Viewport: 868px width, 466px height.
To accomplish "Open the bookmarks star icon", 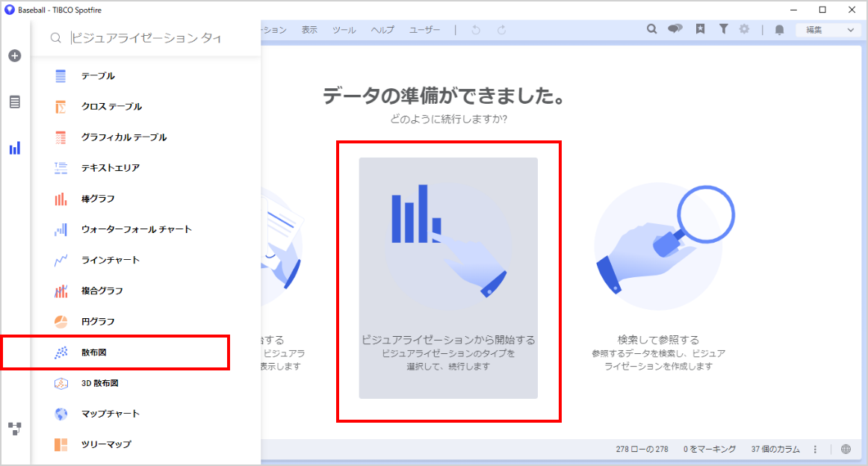I will pos(700,29).
